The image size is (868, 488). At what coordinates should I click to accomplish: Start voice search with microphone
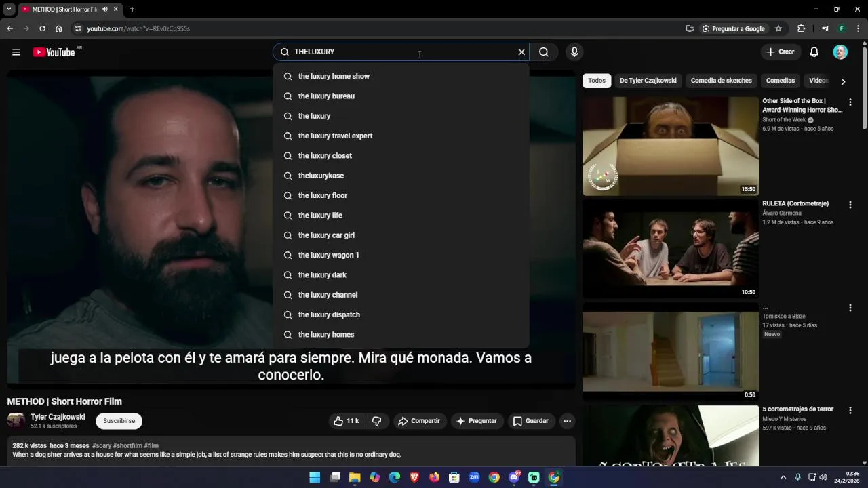pos(574,52)
